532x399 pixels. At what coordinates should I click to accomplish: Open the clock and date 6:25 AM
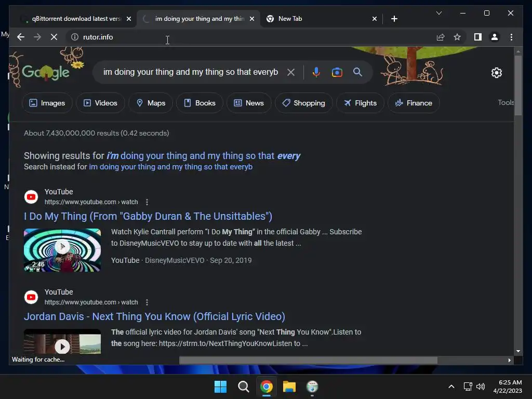click(x=508, y=387)
